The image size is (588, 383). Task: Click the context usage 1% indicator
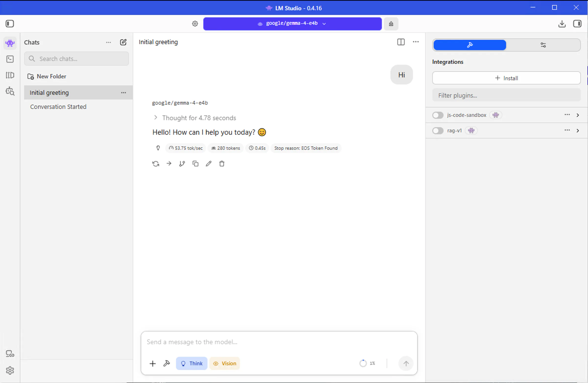(x=367, y=363)
